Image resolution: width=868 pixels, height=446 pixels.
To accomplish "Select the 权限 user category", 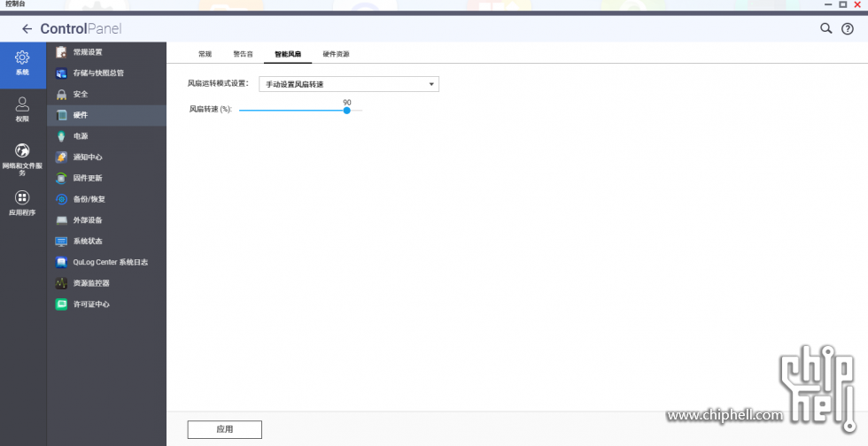I will [x=23, y=110].
